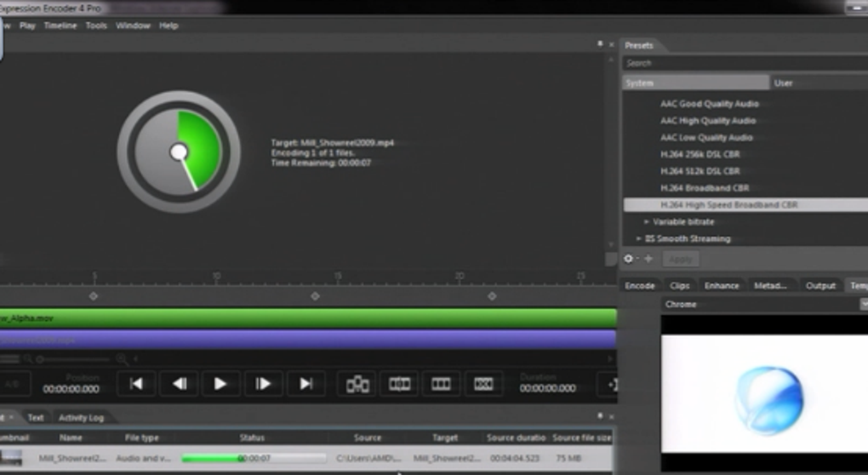Sort by the Status column header
This screenshot has width=868, height=475.
pyautogui.click(x=252, y=438)
